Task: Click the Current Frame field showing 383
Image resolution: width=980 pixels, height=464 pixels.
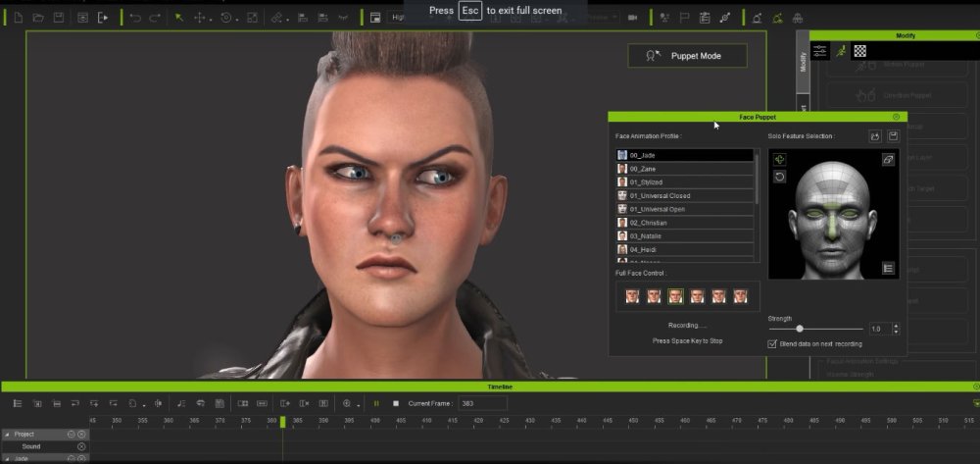Action: tap(482, 403)
